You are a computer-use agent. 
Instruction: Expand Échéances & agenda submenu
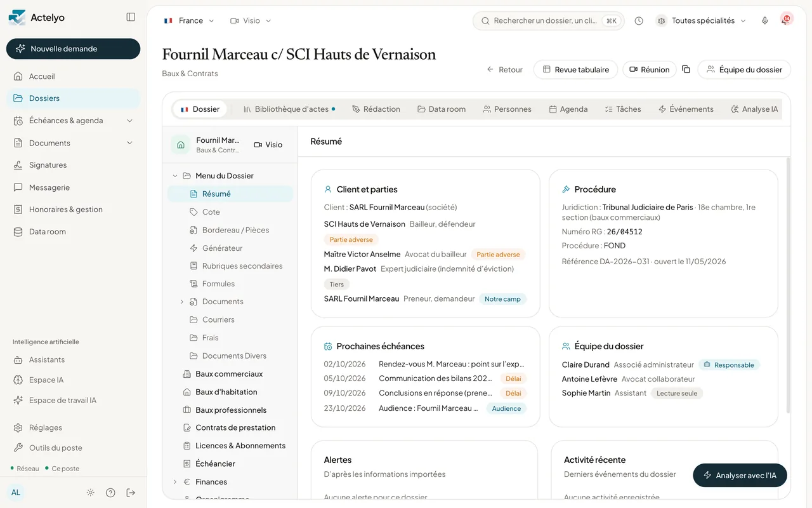point(130,121)
